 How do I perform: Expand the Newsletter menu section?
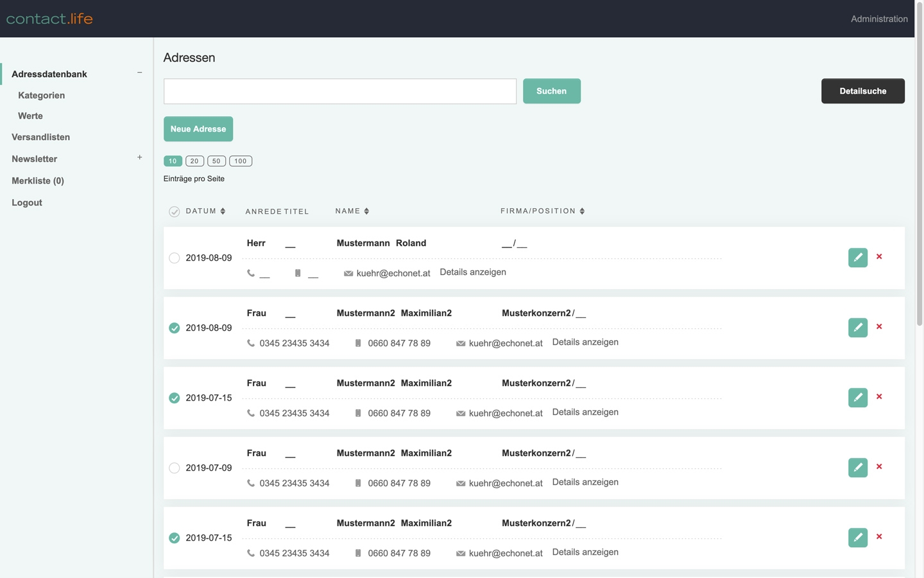[x=139, y=157]
